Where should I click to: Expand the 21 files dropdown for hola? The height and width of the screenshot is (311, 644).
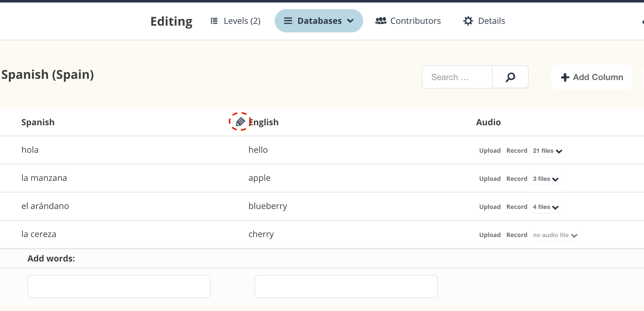(x=547, y=151)
